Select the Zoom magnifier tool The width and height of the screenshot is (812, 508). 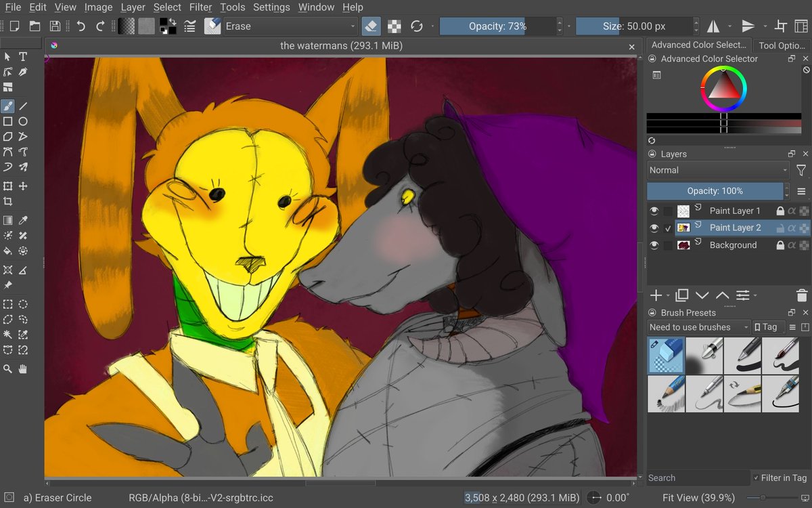point(7,369)
